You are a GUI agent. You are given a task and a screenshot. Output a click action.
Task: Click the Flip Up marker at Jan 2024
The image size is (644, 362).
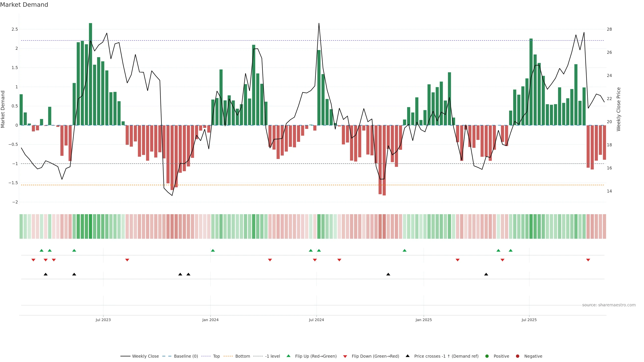(213, 250)
